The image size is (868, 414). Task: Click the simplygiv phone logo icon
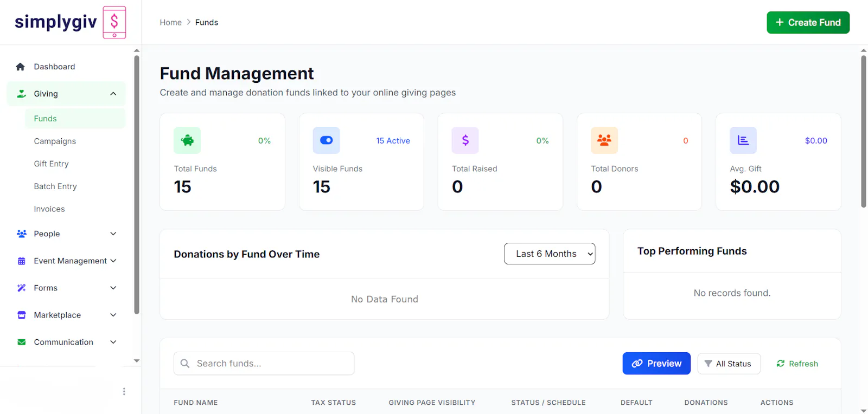(x=114, y=22)
